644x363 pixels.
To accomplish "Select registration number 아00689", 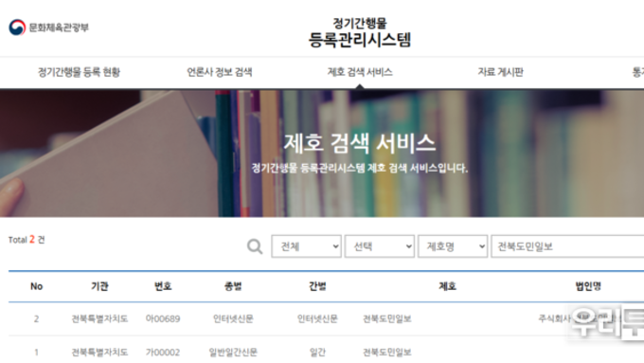I will tap(163, 319).
